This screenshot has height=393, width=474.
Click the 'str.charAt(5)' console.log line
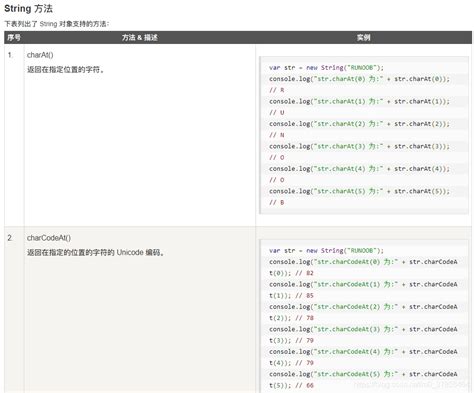tap(359, 191)
